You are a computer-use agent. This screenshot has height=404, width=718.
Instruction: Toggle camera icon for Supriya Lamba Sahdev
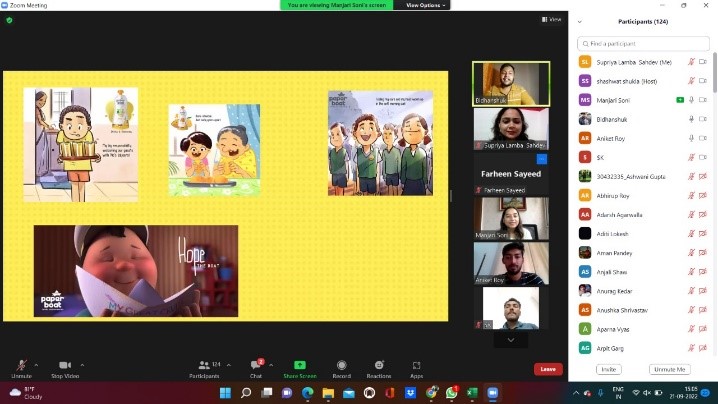(703, 62)
